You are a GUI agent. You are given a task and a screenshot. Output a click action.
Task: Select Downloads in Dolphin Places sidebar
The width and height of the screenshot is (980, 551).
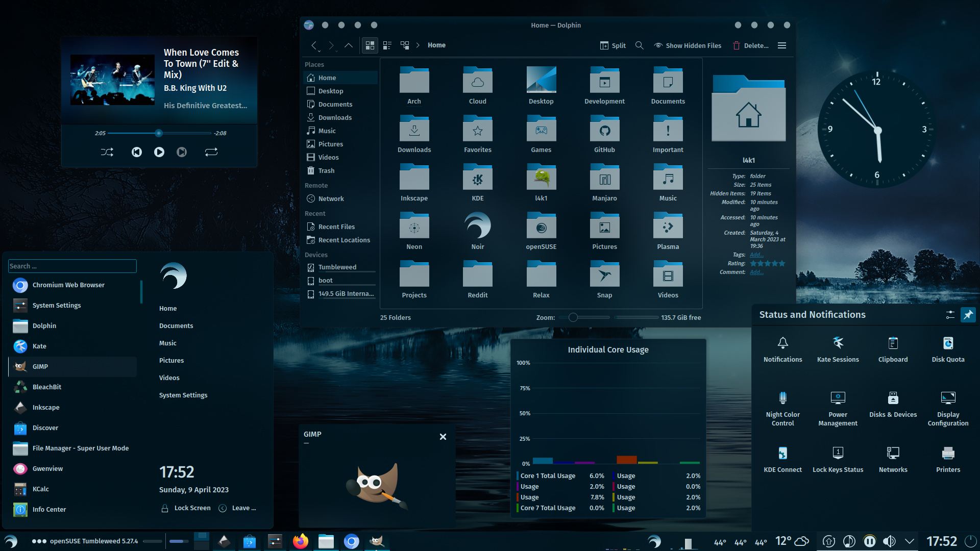[x=340, y=117]
